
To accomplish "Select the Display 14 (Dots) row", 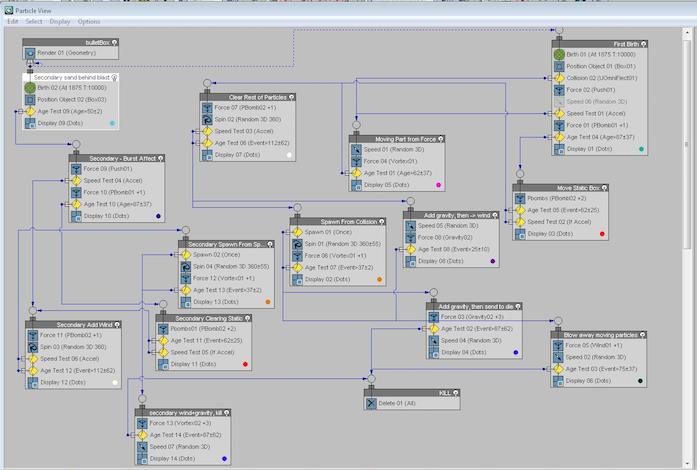I will [x=183, y=458].
